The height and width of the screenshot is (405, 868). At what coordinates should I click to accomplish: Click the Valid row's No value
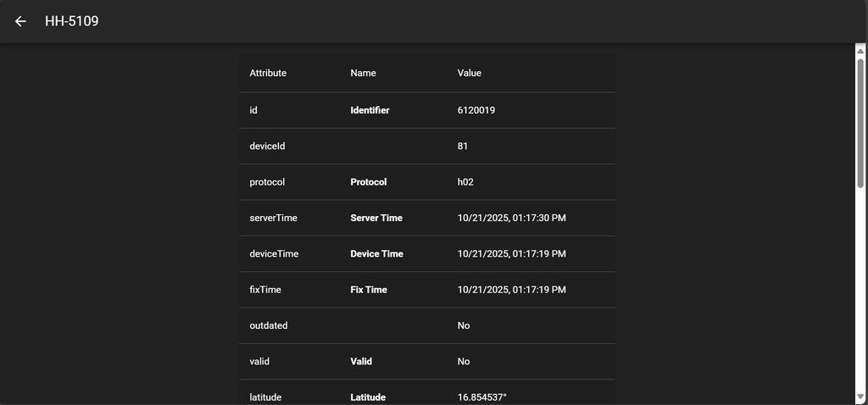(x=464, y=362)
